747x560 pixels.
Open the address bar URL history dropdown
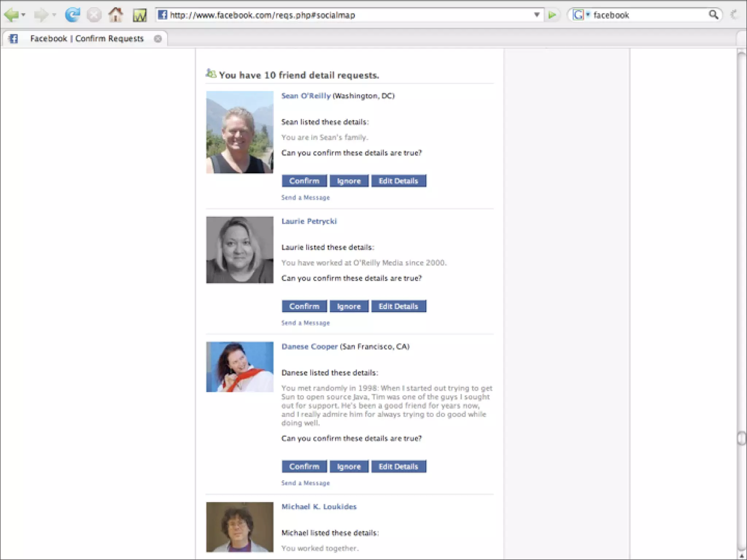click(x=537, y=15)
